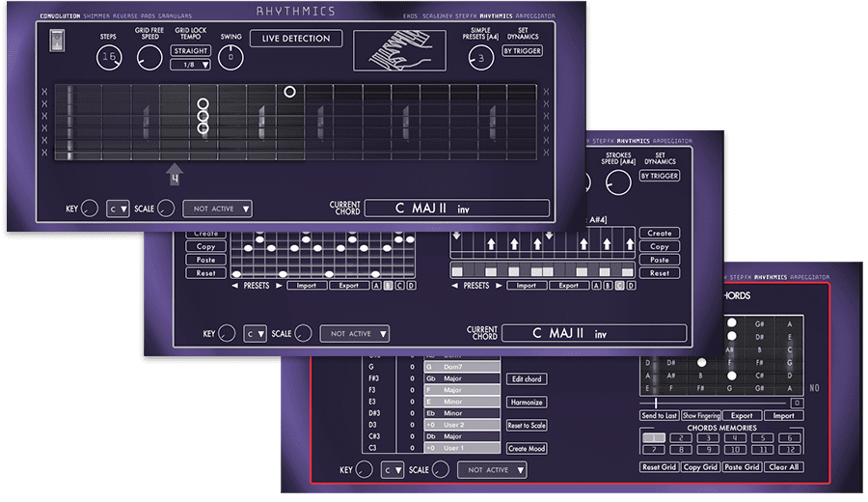The height and width of the screenshot is (502, 868).
Task: Click the Steps knob showing 16
Action: [x=109, y=58]
